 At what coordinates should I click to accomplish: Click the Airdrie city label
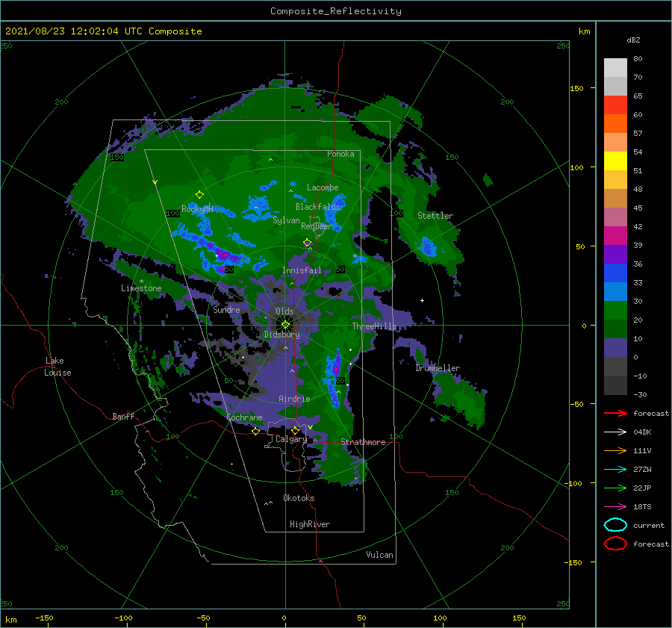(294, 399)
